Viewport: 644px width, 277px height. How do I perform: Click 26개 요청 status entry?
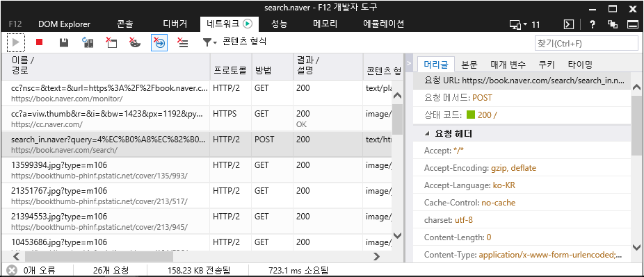point(111,271)
